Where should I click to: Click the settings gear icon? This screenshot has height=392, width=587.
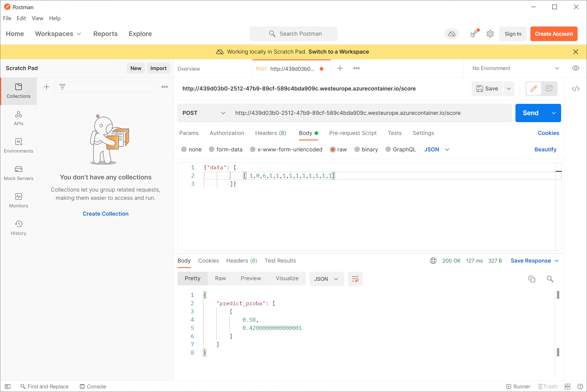pos(490,34)
